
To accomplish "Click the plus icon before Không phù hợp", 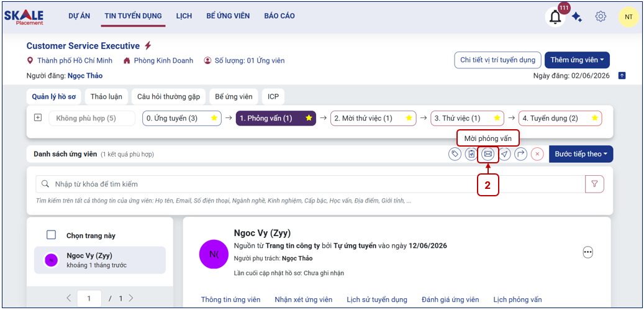I will (38, 118).
